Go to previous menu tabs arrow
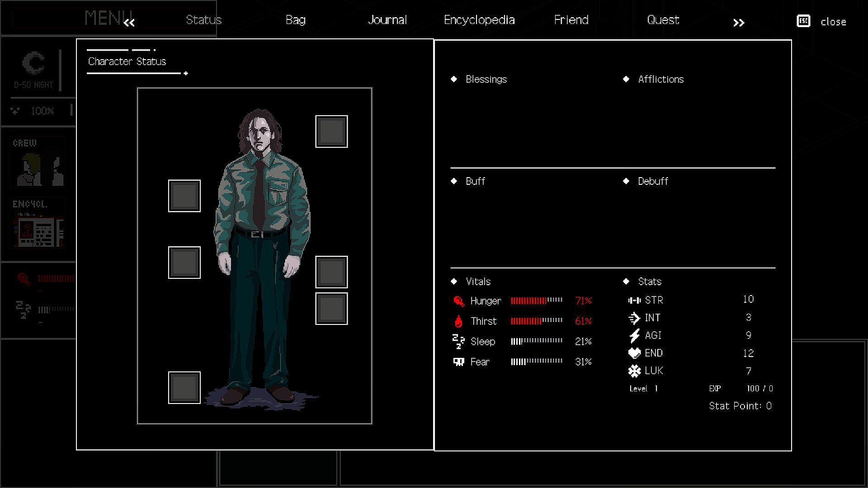The width and height of the screenshot is (868, 488). coord(129,23)
